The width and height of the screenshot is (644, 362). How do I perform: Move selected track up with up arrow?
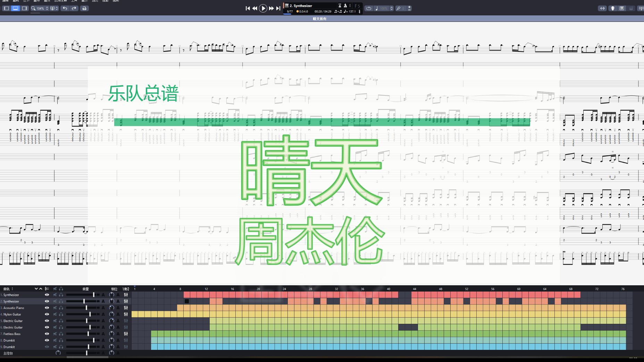pyautogui.click(x=41, y=289)
